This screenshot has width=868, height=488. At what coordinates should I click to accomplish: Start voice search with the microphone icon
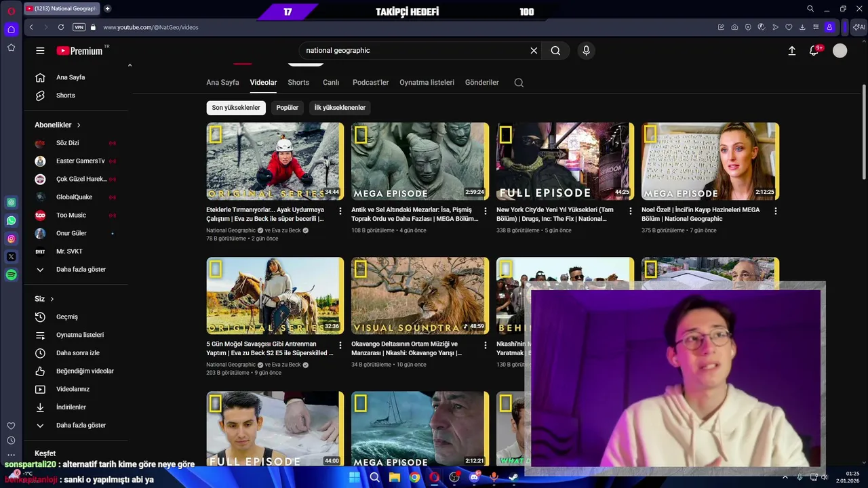586,51
